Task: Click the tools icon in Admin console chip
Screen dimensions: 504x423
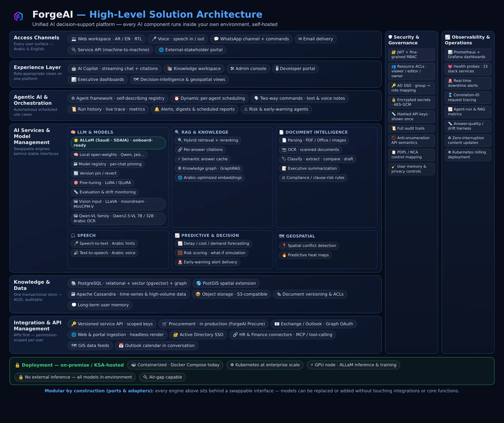Action: click(232, 69)
